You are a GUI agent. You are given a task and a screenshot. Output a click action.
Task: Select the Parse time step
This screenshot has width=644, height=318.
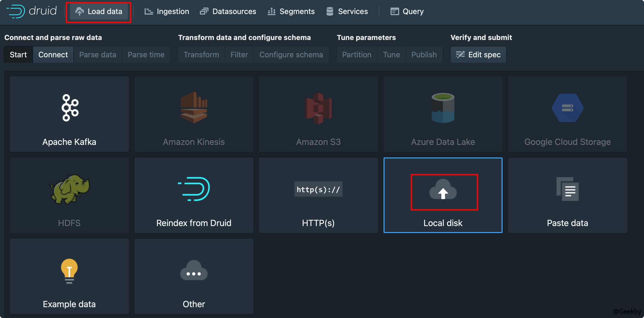(146, 55)
